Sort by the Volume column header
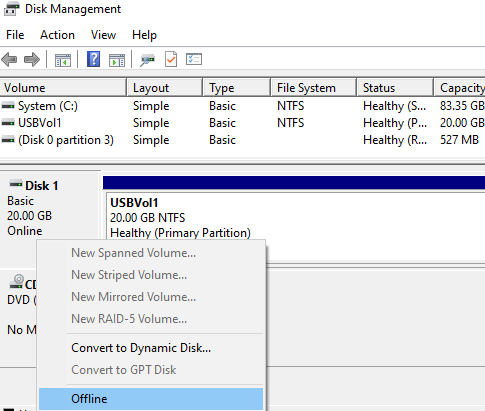Screen dimensions: 485x411 [x=63, y=88]
